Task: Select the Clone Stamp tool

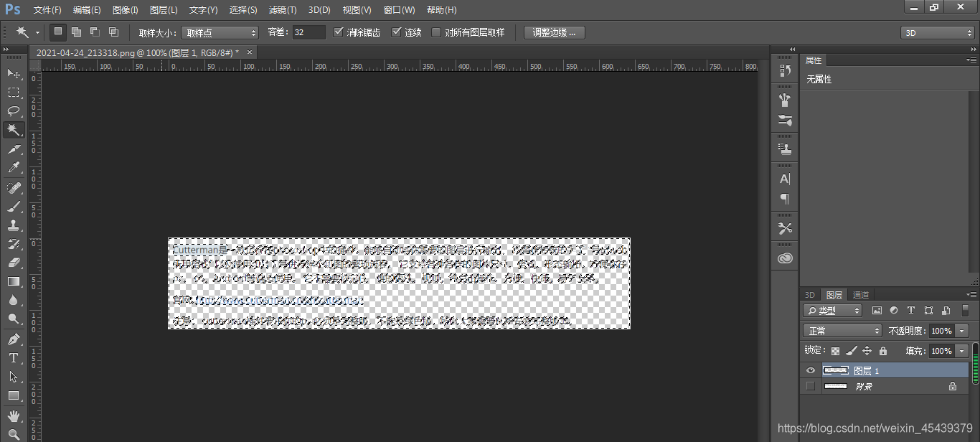Action: click(x=14, y=225)
